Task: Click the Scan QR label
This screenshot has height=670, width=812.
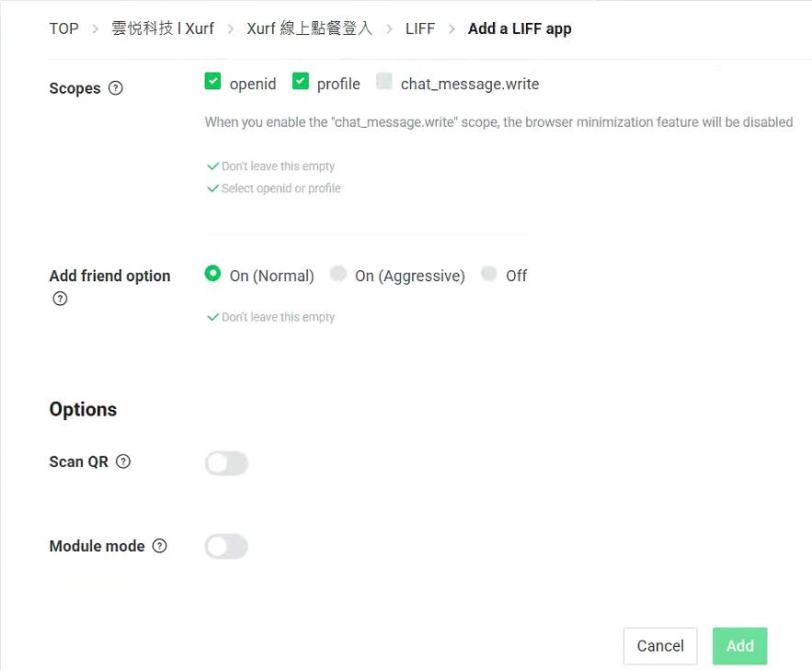Action: (x=79, y=461)
